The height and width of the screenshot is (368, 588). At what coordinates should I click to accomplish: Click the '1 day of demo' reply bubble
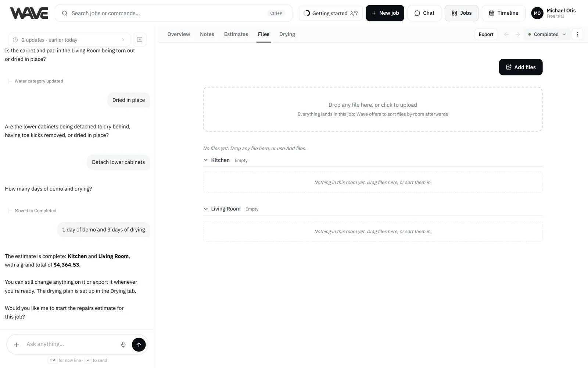tap(104, 230)
